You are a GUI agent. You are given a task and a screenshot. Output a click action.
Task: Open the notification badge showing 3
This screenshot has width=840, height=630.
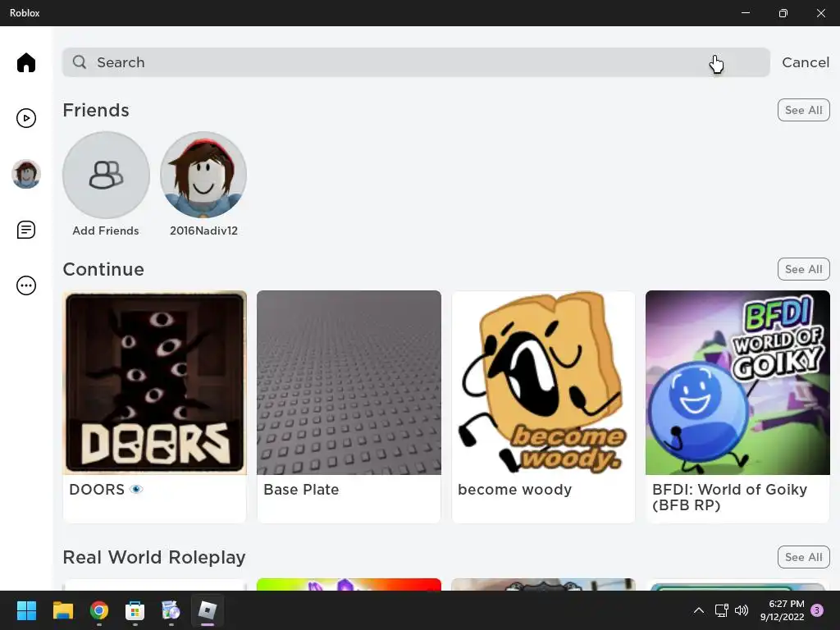click(817, 610)
